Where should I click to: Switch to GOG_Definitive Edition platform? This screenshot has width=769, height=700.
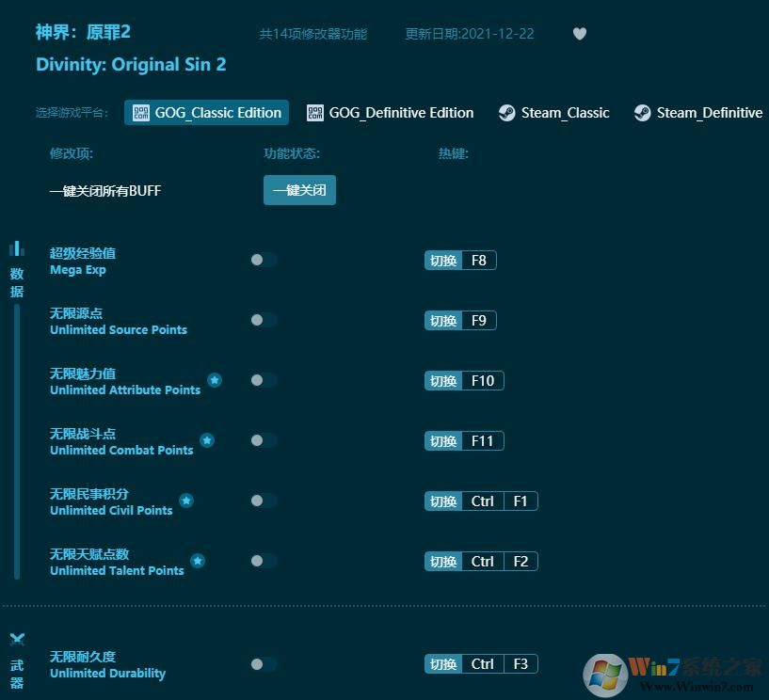tap(391, 113)
